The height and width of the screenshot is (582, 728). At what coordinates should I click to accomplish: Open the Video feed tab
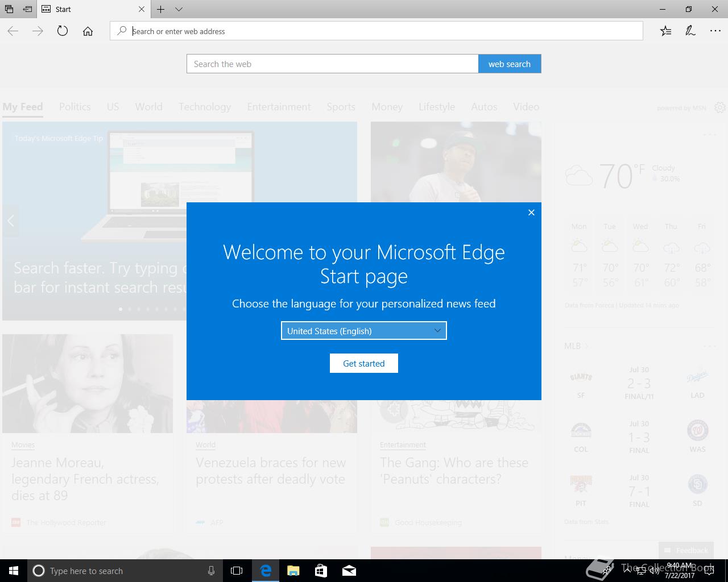point(526,107)
